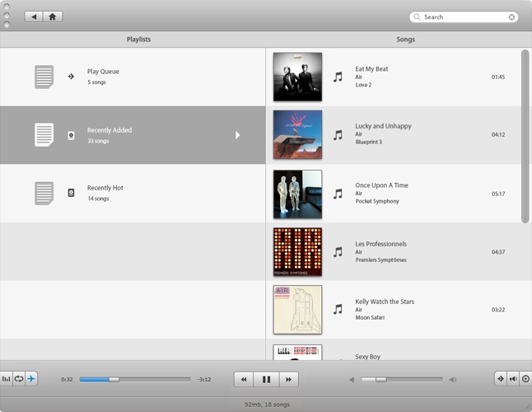Screen dimensions: 532x412
Task: Click the home button in the top bar
Action: (54, 16)
